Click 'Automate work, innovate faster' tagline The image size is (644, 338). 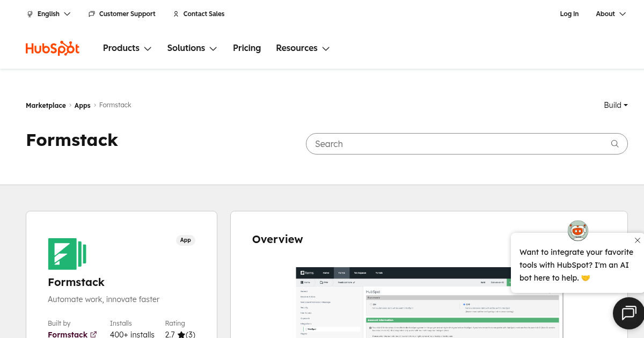point(104,299)
